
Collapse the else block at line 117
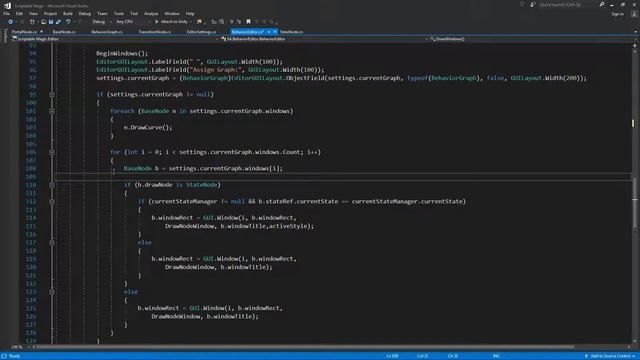pyautogui.click(x=52, y=242)
